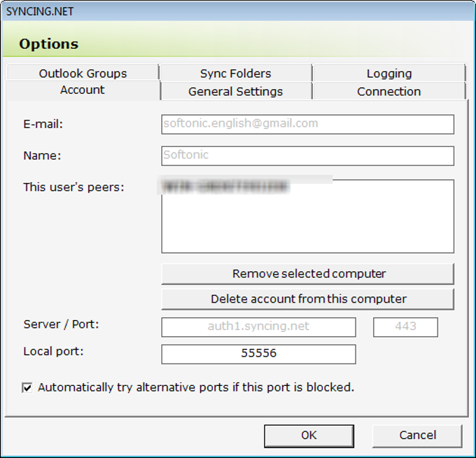The image size is (476, 458).
Task: Switch to the Outlook Groups tab
Action: point(83,73)
